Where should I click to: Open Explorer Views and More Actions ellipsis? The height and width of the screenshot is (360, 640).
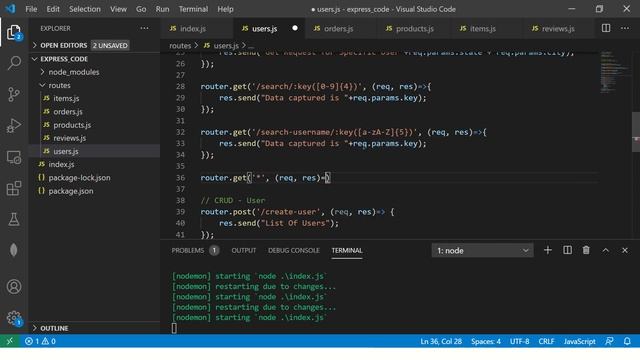pyautogui.click(x=144, y=28)
